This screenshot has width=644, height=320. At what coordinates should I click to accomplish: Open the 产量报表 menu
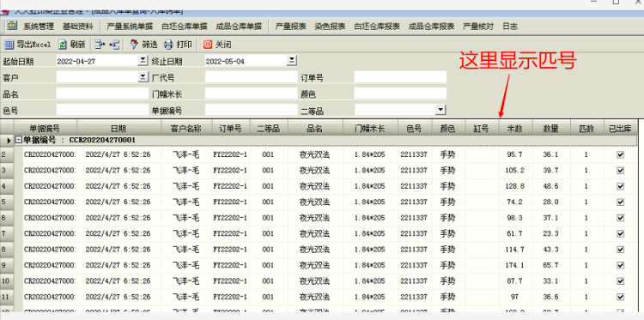(x=290, y=27)
